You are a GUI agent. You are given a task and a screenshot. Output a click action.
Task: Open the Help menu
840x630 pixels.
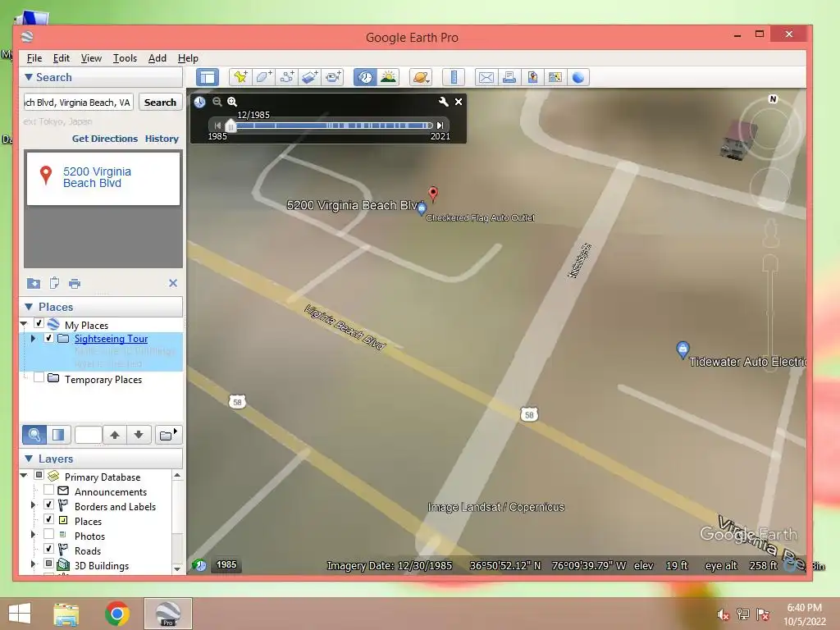188,58
